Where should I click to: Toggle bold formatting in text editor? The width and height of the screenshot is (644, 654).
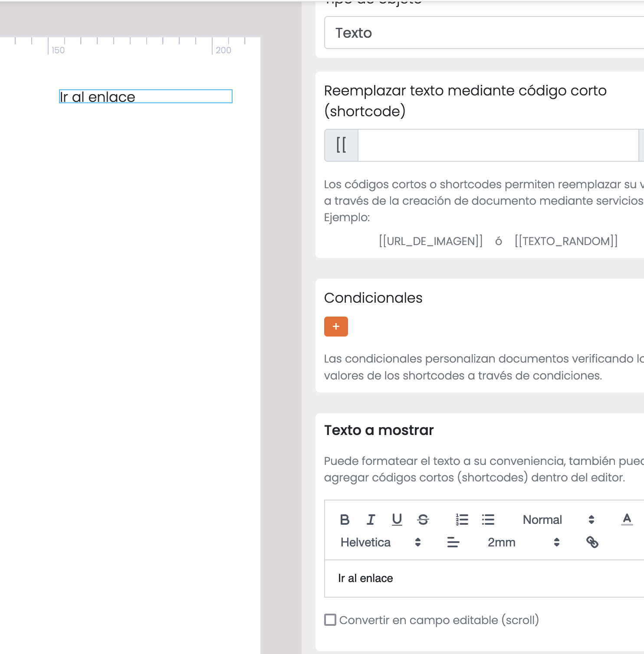point(345,520)
